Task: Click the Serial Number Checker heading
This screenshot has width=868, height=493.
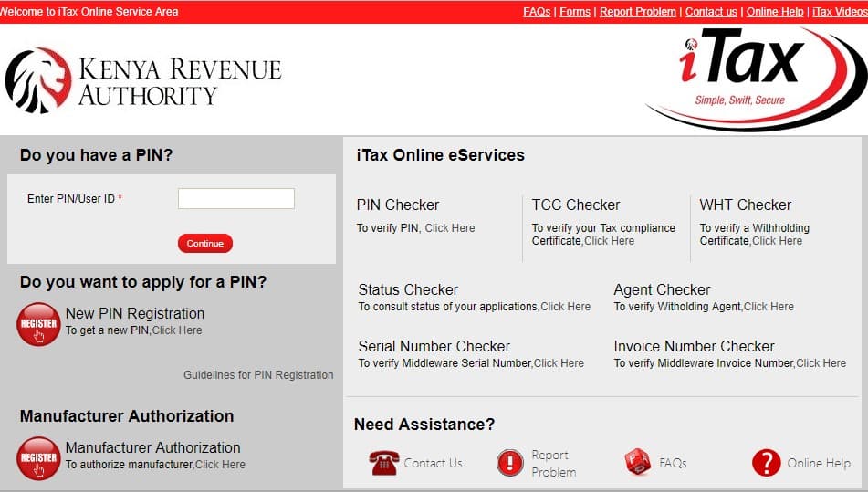Action: tap(434, 346)
